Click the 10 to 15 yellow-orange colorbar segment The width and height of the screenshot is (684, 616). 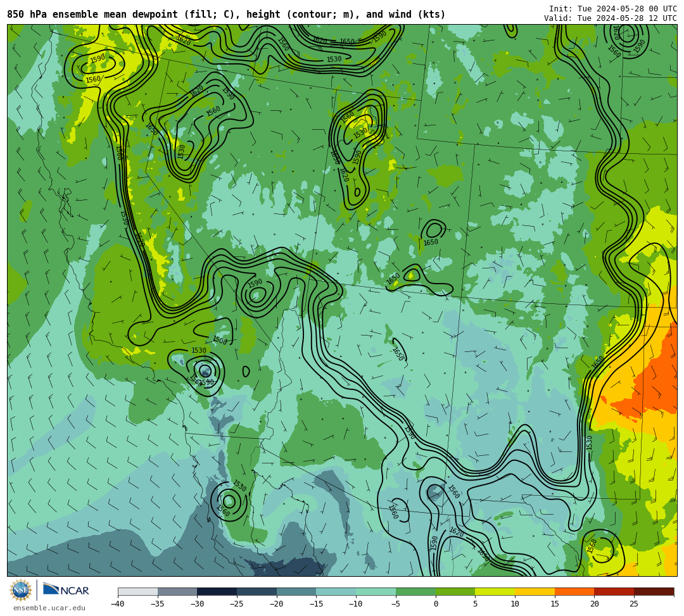(x=535, y=591)
